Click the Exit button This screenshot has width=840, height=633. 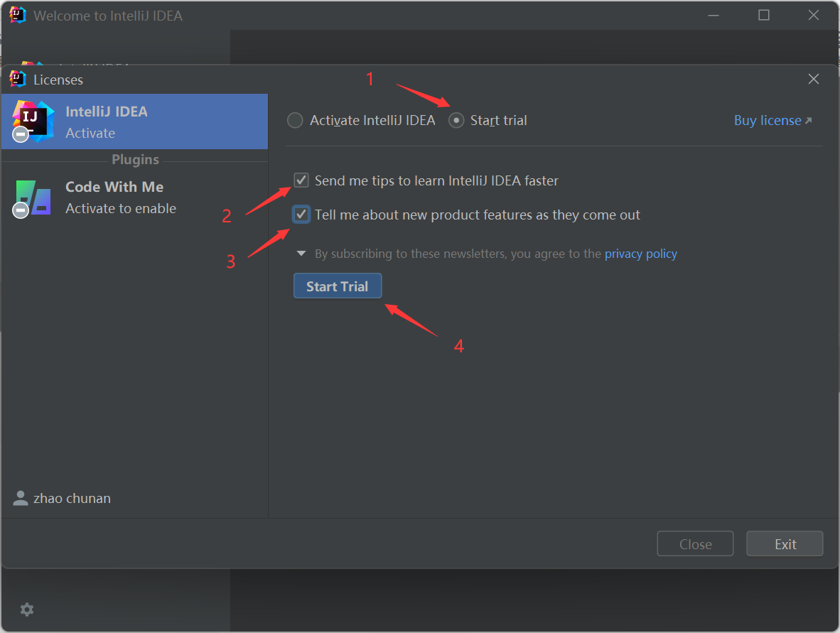click(785, 543)
